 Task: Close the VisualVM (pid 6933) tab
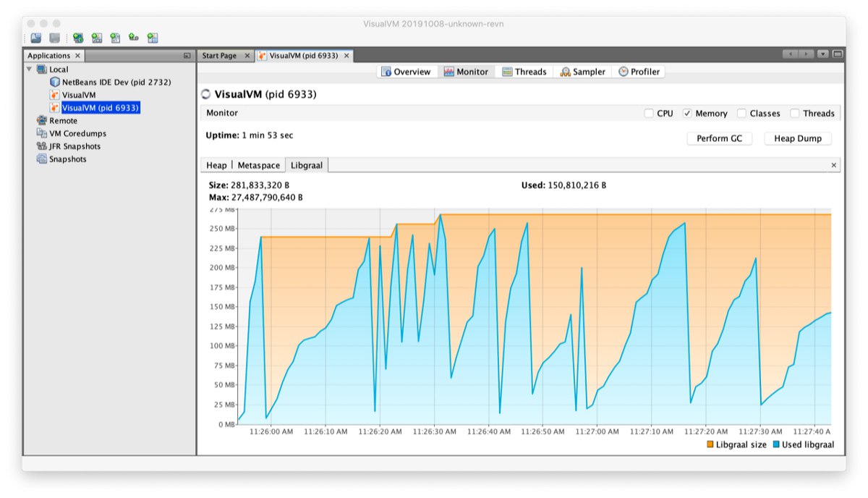coord(346,56)
